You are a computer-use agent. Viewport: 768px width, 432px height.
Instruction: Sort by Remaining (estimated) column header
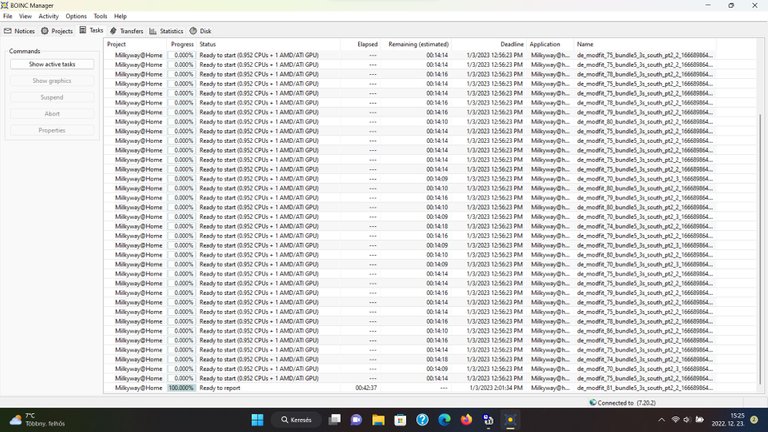point(416,44)
